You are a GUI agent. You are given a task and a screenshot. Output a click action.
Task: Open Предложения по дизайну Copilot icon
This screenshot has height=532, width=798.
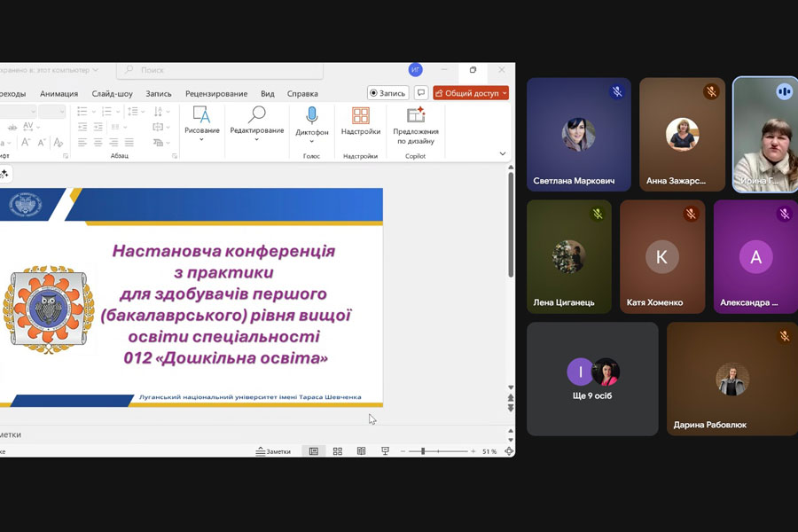pos(416,116)
